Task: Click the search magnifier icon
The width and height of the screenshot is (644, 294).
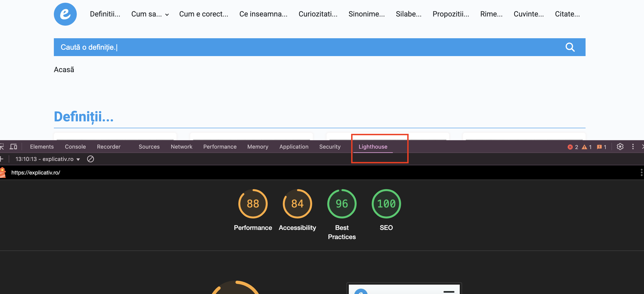Action: (x=570, y=47)
